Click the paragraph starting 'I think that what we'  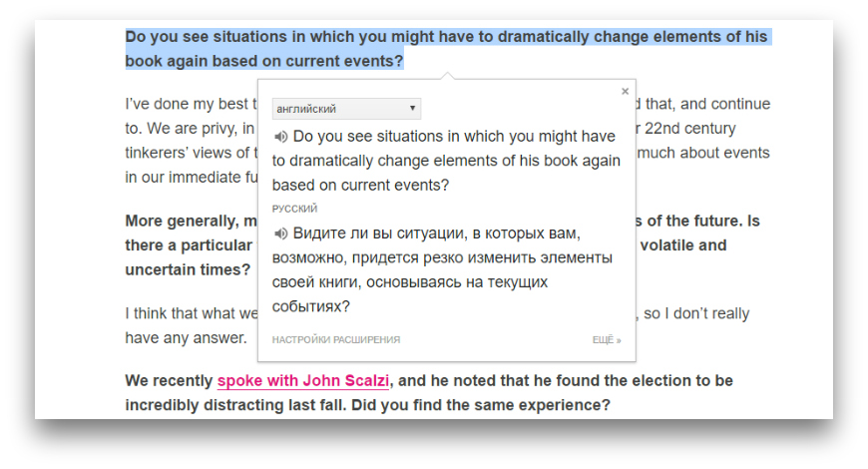pos(190,313)
